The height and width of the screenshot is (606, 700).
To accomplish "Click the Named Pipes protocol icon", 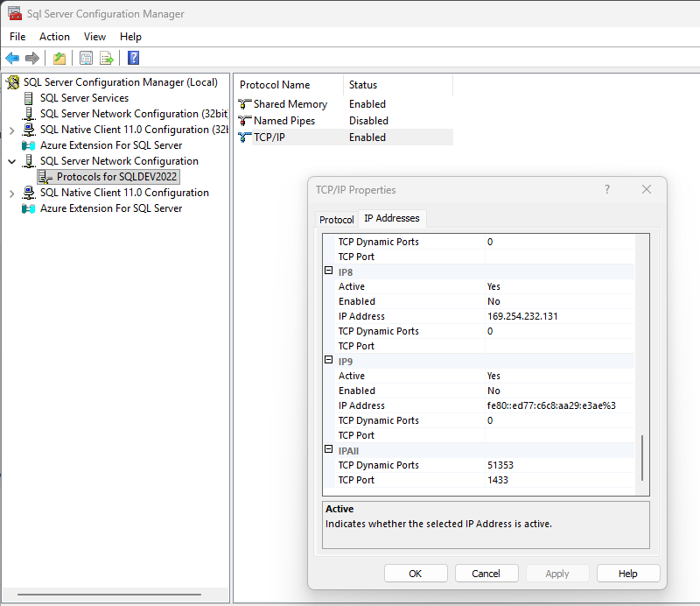I will [x=244, y=121].
